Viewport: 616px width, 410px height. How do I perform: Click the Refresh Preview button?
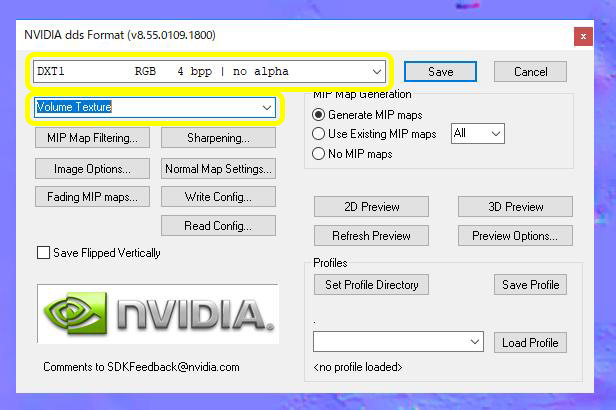(x=371, y=236)
